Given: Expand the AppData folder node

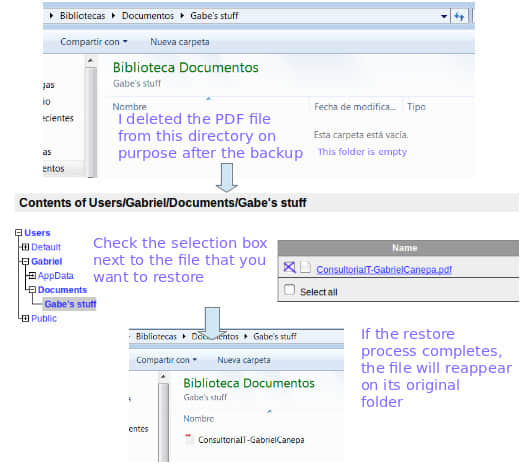Looking at the screenshot, I should 32,276.
